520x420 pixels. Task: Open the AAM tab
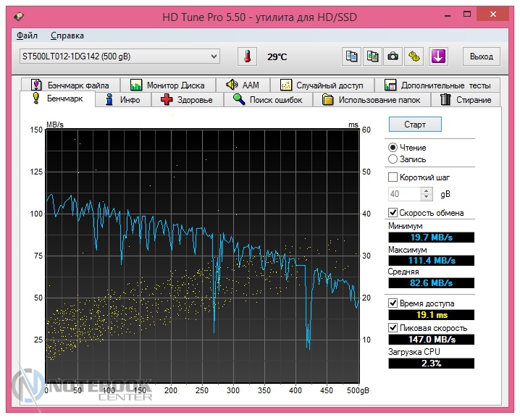(x=243, y=85)
